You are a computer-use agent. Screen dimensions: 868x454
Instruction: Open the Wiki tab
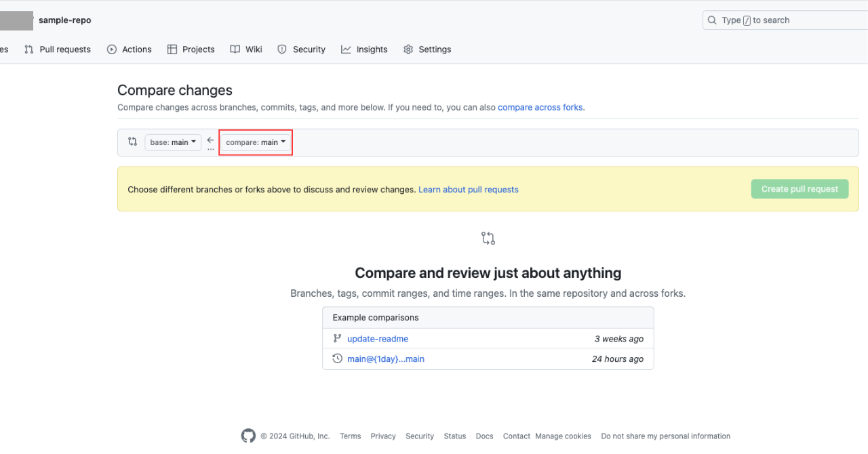coord(246,49)
